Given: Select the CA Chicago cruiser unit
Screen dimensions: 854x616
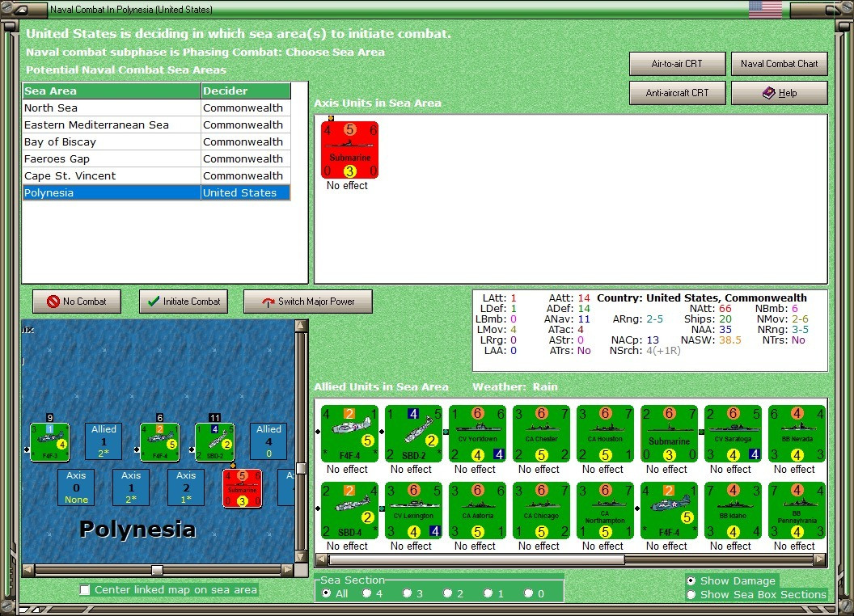Looking at the screenshot, I should pyautogui.click(x=541, y=510).
